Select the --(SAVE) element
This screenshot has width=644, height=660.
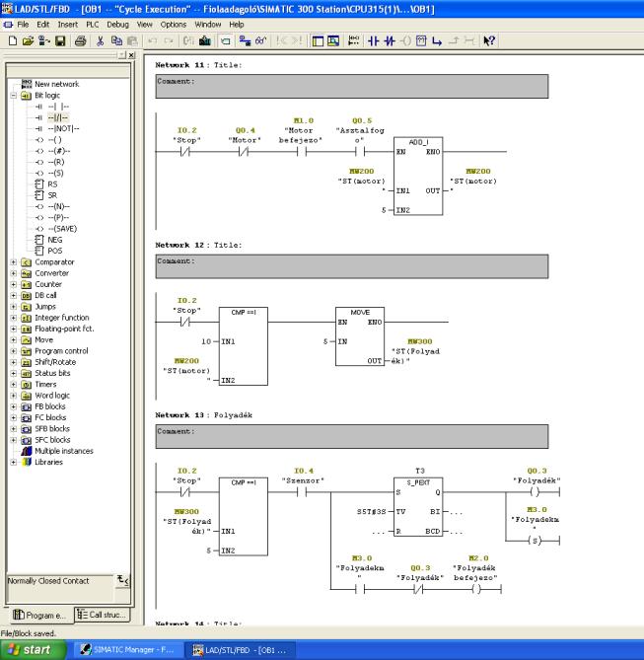[x=62, y=229]
